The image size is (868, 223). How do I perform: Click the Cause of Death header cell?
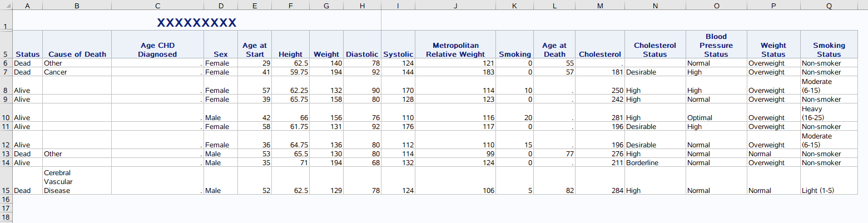77,54
